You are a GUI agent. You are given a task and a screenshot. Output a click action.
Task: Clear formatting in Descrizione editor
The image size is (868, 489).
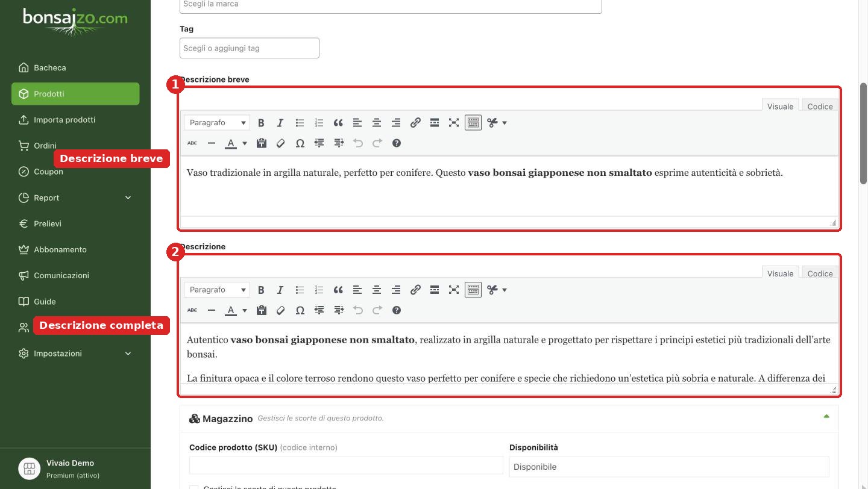tap(280, 311)
